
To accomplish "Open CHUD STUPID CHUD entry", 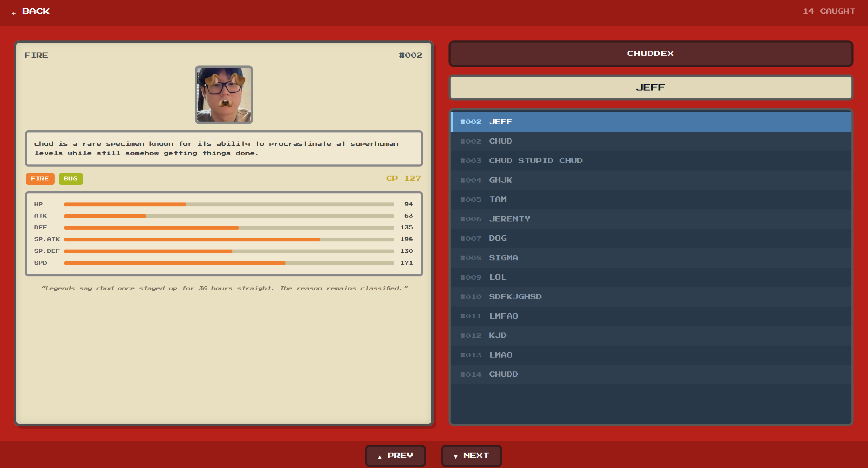I will coord(650,161).
